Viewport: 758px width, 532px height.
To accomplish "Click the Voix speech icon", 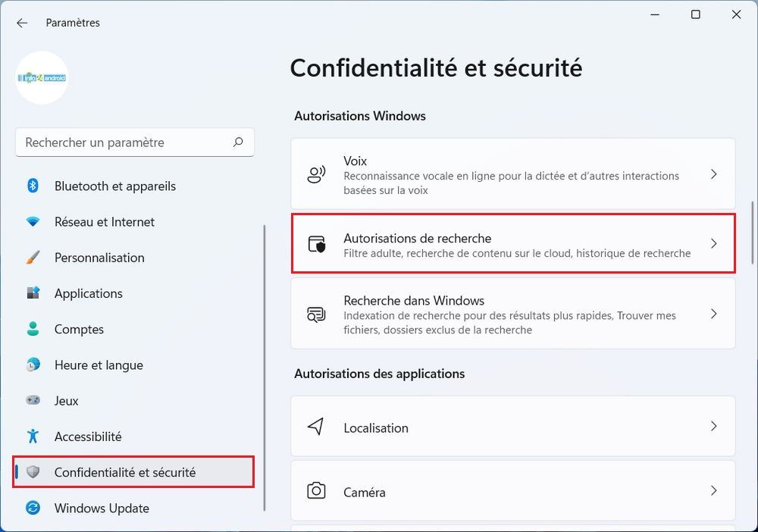I will pyautogui.click(x=316, y=174).
